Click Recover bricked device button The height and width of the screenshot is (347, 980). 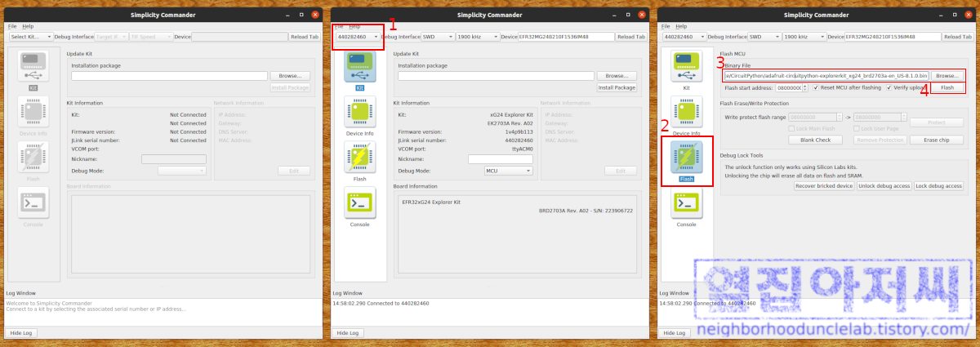click(824, 186)
